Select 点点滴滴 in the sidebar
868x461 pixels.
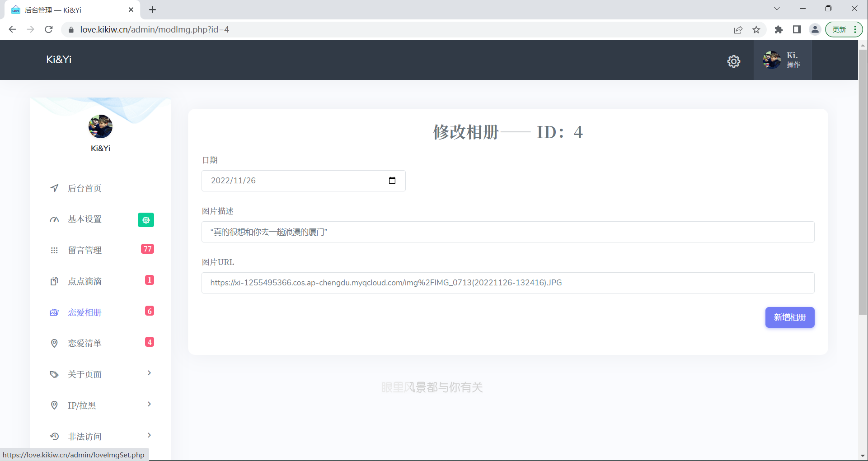(84, 281)
